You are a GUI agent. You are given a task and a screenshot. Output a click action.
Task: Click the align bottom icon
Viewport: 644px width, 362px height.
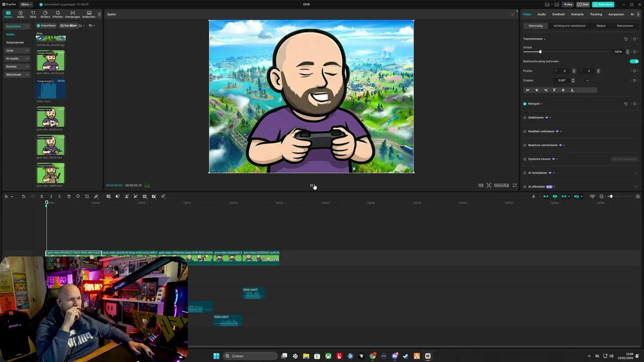click(x=572, y=90)
